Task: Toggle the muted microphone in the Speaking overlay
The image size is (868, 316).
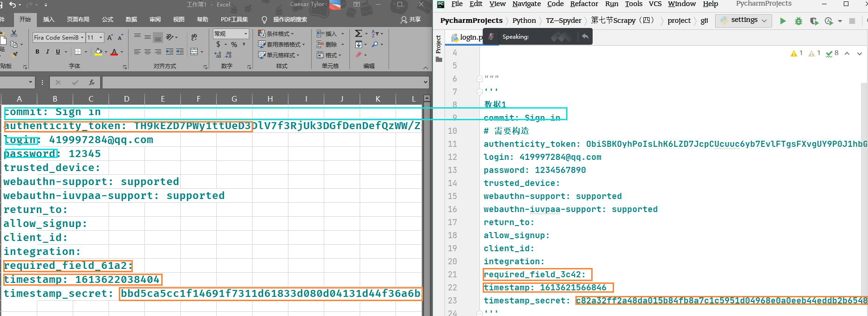Action: (491, 36)
